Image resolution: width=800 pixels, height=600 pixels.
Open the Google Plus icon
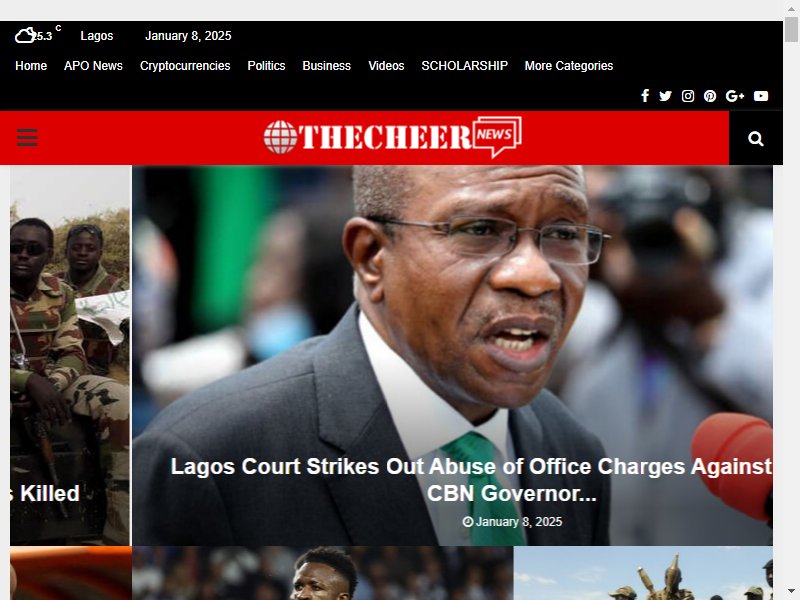[x=735, y=96]
